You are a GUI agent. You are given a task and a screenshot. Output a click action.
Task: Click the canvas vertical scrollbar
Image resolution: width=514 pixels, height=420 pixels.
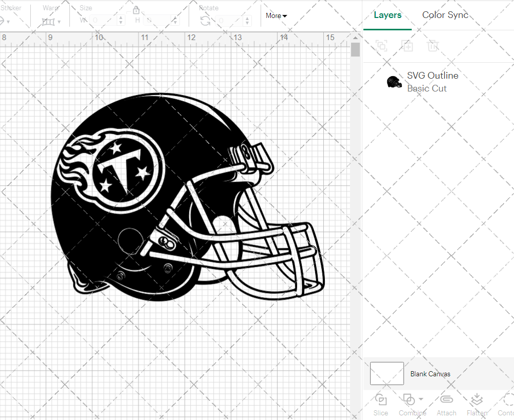[x=355, y=49]
